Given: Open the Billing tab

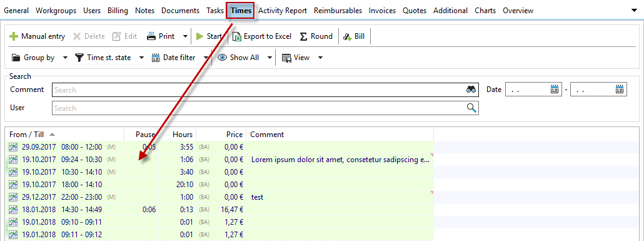Looking at the screenshot, I should pos(118,11).
